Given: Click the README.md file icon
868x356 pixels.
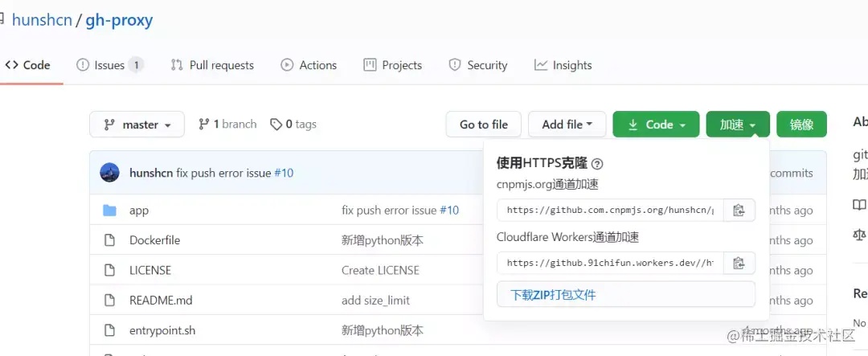Looking at the screenshot, I should [x=109, y=300].
